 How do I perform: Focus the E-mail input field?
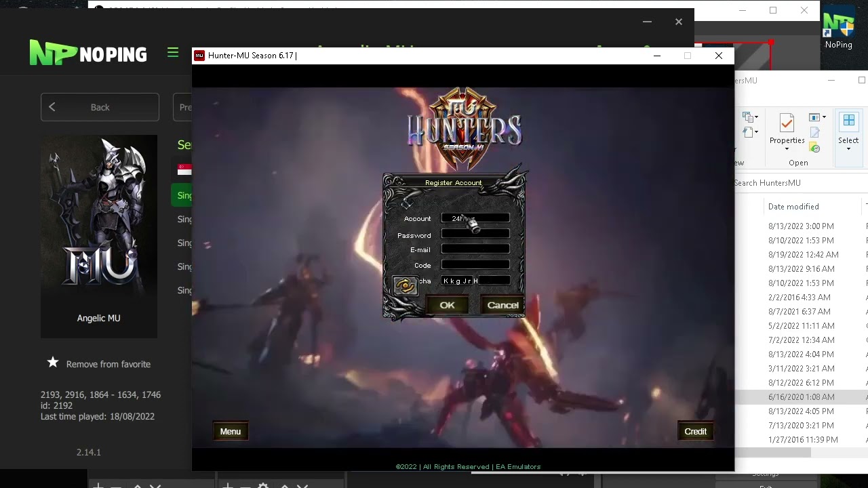(475, 249)
